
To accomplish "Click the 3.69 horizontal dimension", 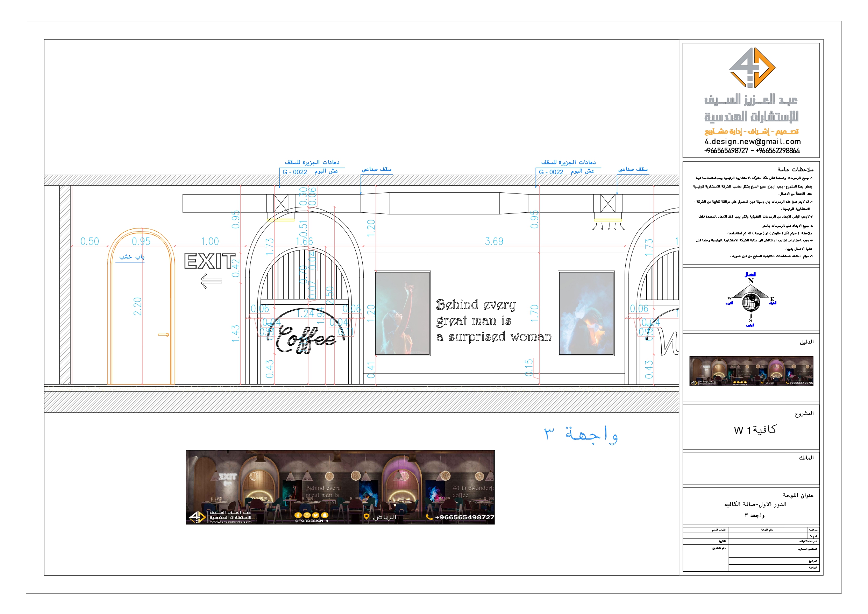I will click(x=494, y=241).
